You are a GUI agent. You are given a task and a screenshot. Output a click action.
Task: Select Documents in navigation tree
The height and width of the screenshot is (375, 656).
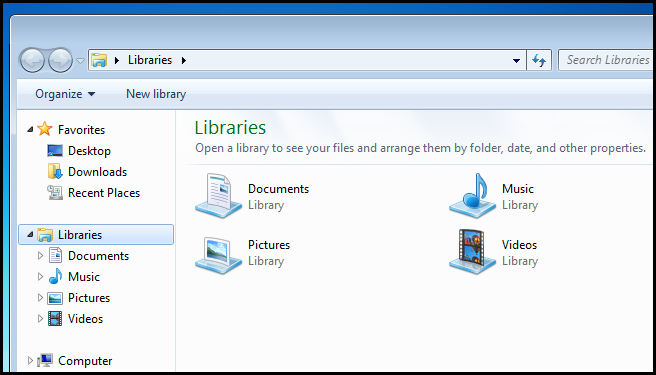click(x=98, y=256)
